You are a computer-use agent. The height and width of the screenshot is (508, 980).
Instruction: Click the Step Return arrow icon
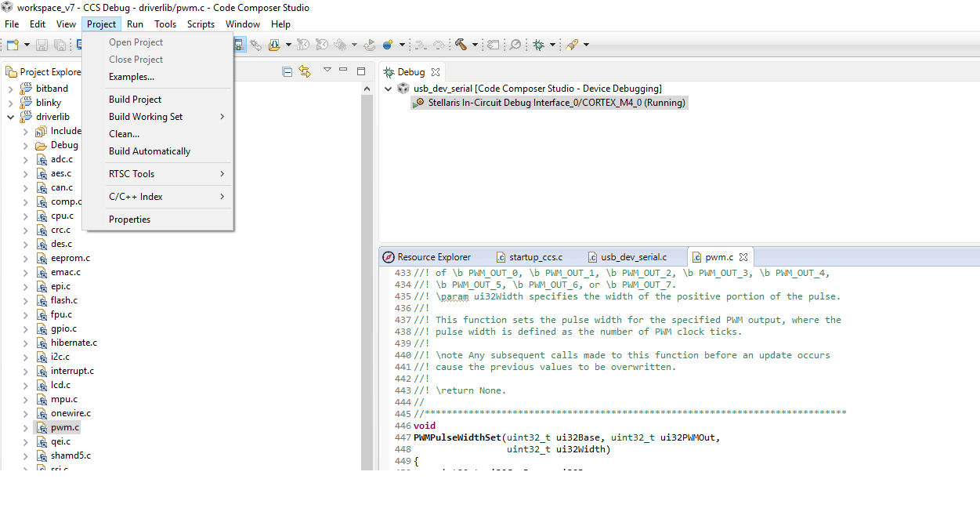point(369,45)
